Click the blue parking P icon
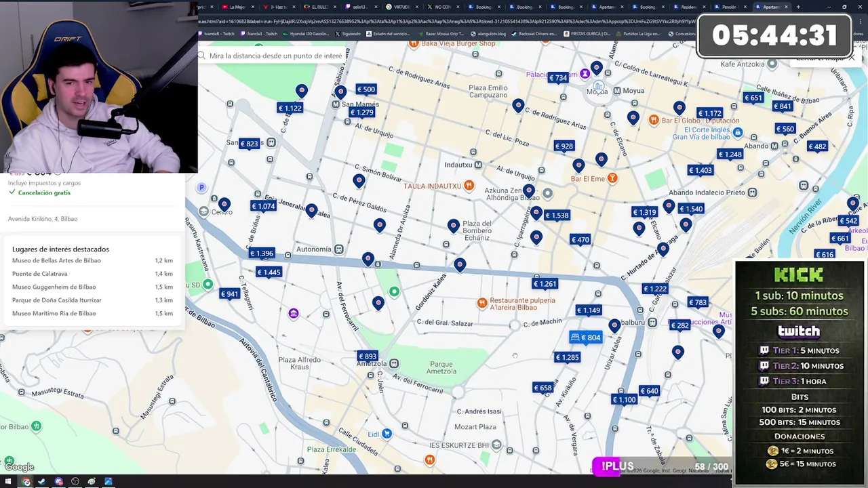The height and width of the screenshot is (488, 868). pyautogui.click(x=201, y=187)
